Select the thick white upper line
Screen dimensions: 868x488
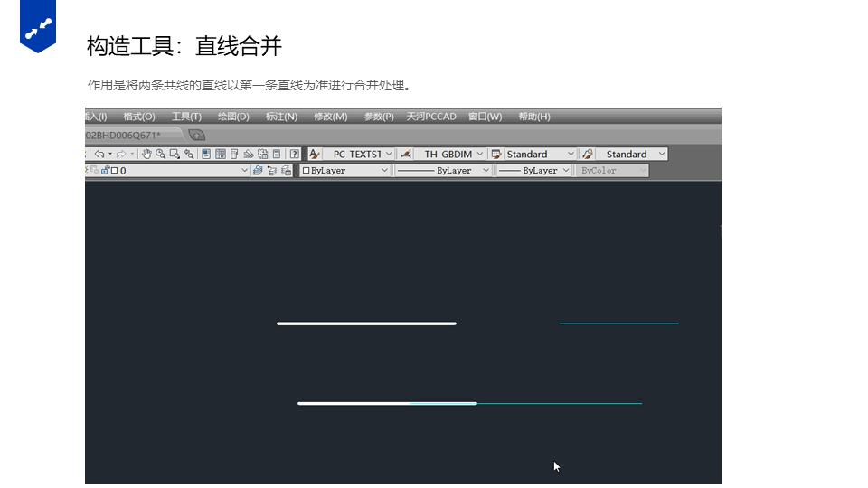366,324
